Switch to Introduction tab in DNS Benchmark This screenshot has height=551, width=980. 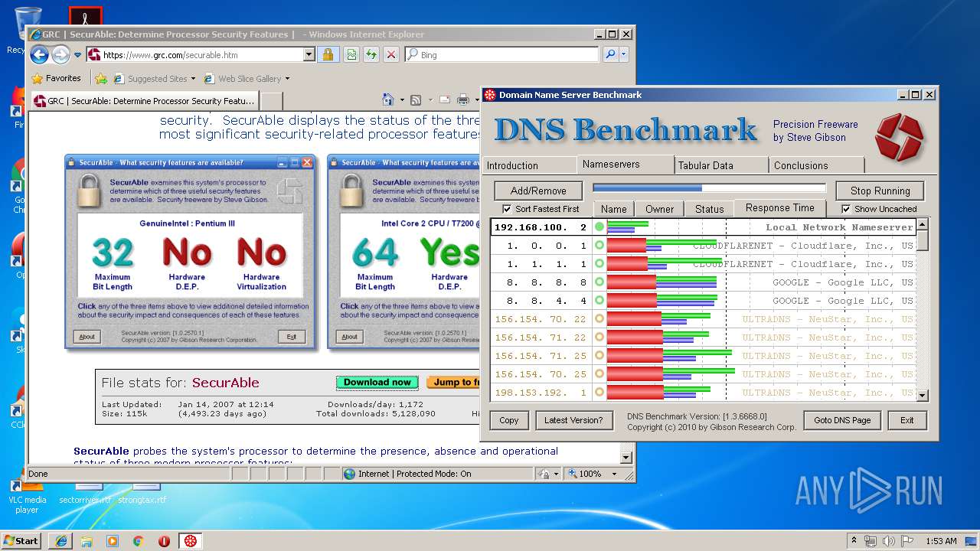click(530, 165)
